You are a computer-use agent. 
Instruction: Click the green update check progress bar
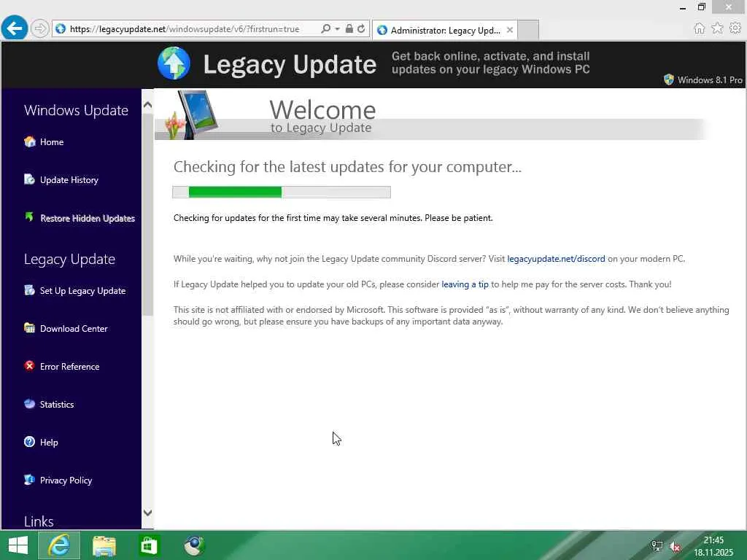point(282,192)
